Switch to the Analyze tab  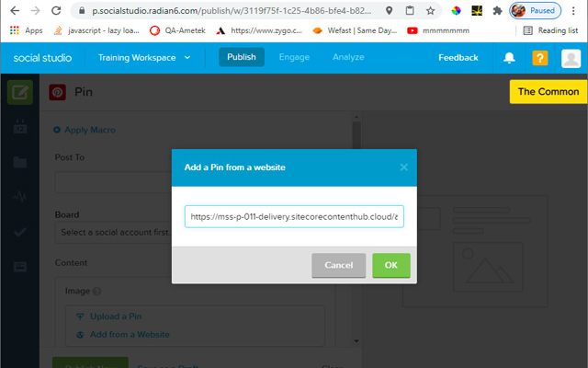pyautogui.click(x=348, y=57)
